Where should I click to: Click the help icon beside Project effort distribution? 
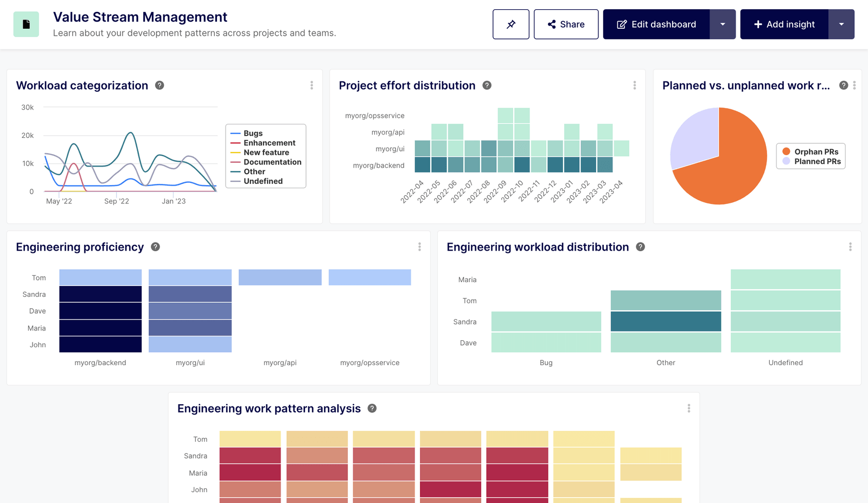487,85
